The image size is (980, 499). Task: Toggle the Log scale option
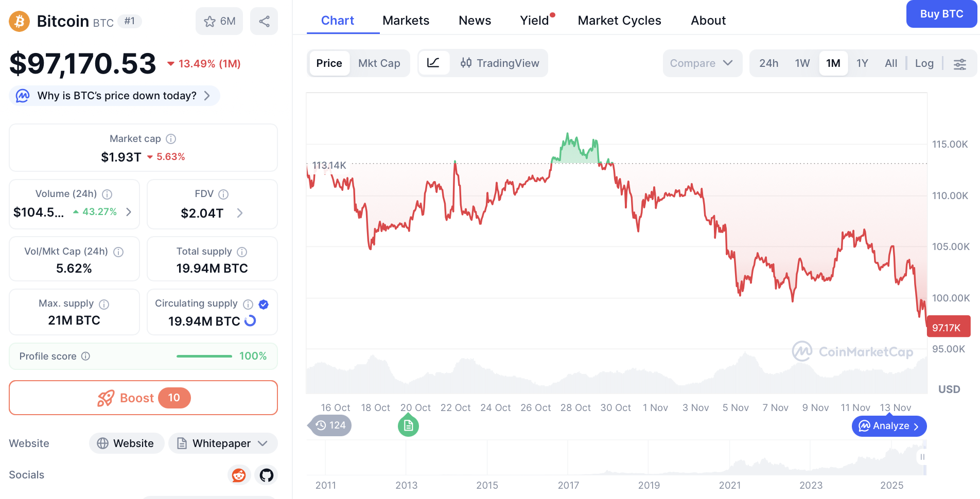coord(924,63)
